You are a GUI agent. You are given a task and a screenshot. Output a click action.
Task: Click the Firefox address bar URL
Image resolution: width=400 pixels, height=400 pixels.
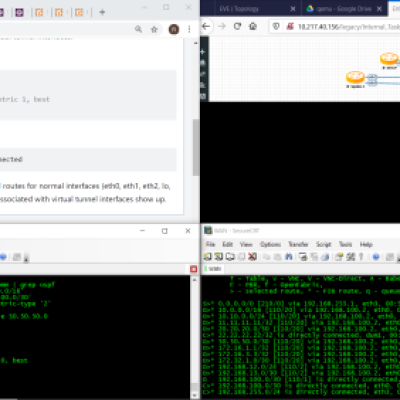348,27
